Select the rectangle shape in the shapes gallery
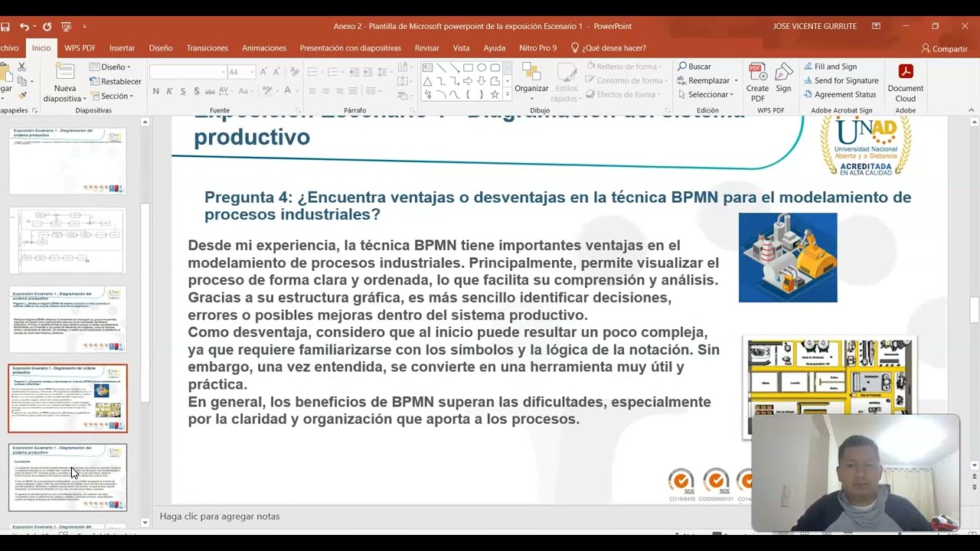Viewport: 980px width, 551px height. (468, 67)
